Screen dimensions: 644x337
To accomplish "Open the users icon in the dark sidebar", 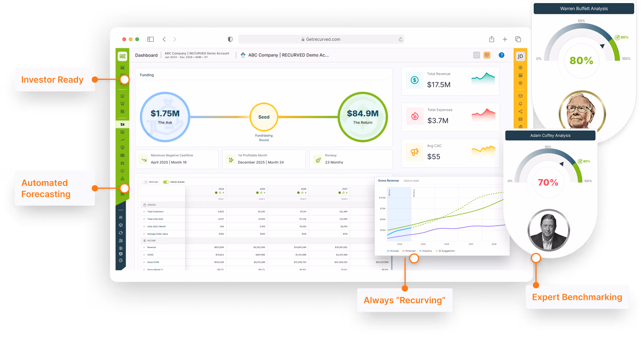I will coord(121,241).
